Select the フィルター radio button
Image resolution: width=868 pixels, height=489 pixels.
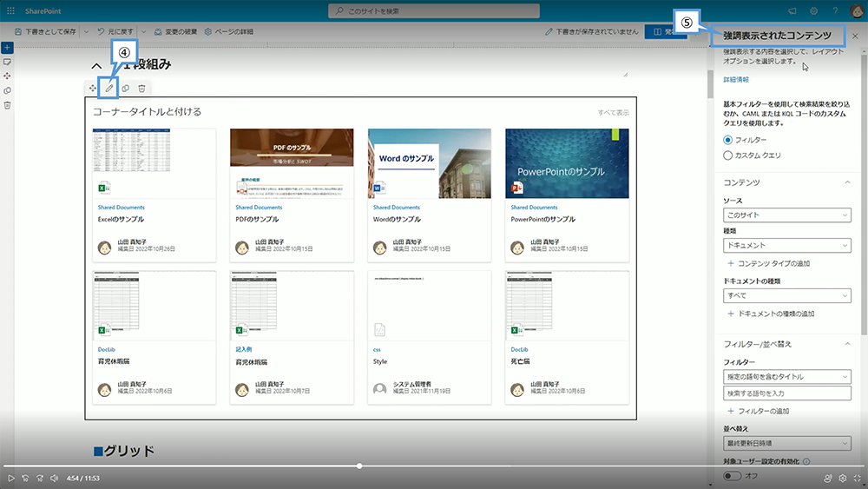[x=728, y=140]
